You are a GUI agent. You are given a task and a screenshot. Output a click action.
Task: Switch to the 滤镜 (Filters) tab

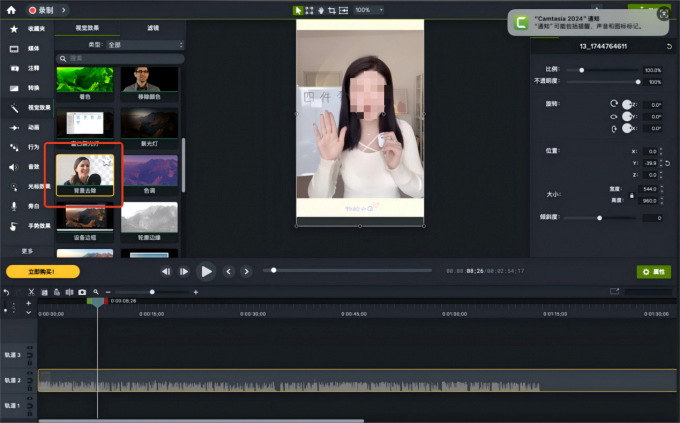(152, 29)
